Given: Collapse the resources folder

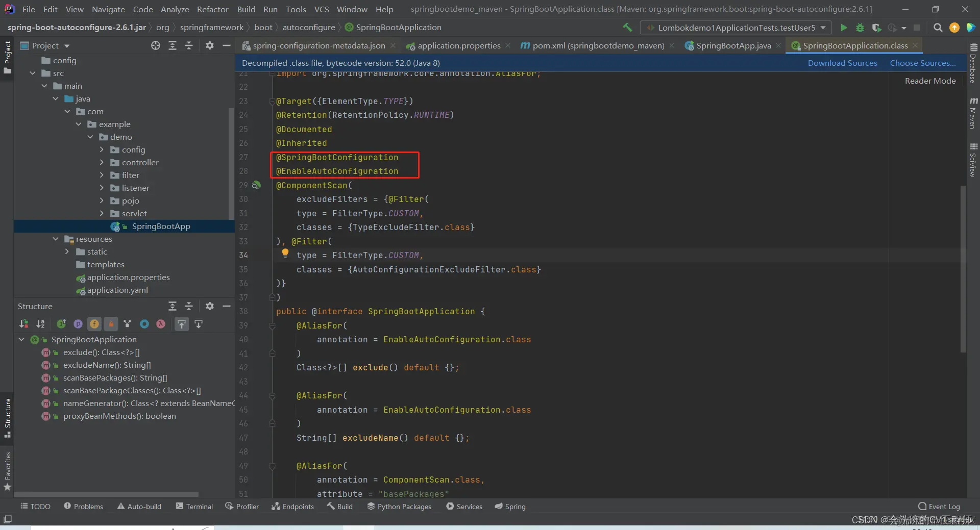Looking at the screenshot, I should coord(56,239).
